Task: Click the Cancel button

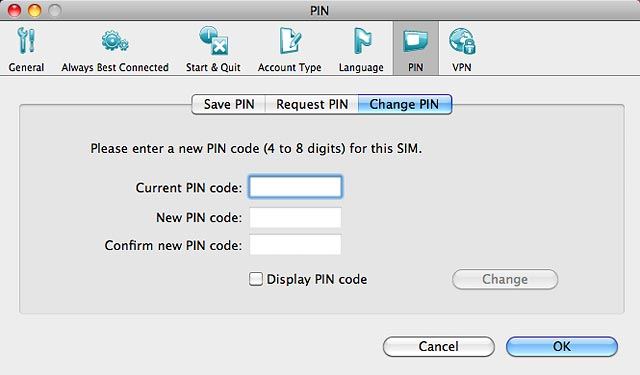Action: coord(439,346)
